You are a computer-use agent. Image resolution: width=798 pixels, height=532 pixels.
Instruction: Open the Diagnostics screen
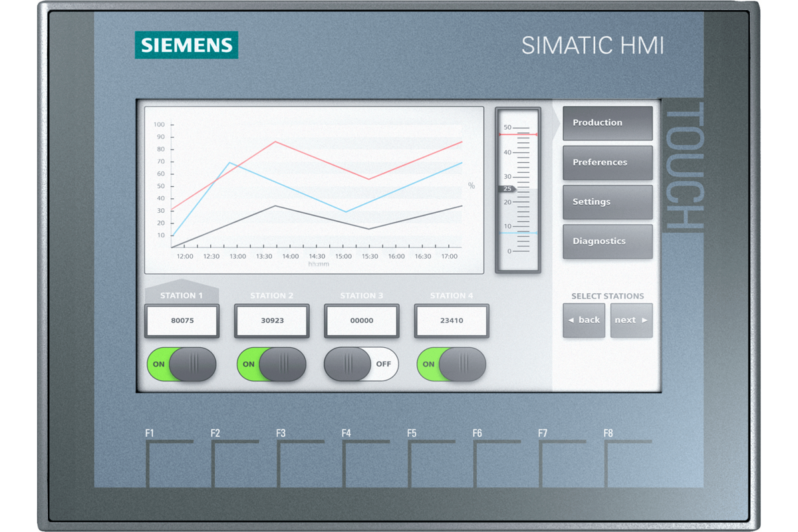(x=607, y=241)
